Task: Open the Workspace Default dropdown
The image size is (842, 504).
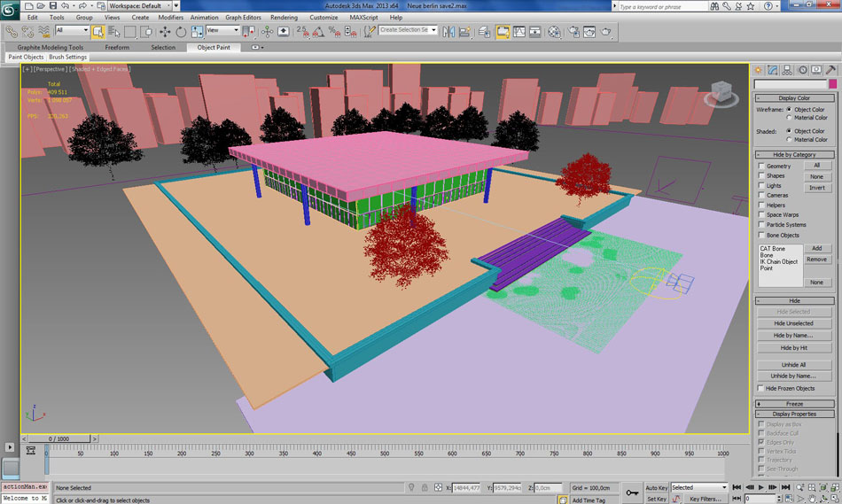Action: pos(142,5)
